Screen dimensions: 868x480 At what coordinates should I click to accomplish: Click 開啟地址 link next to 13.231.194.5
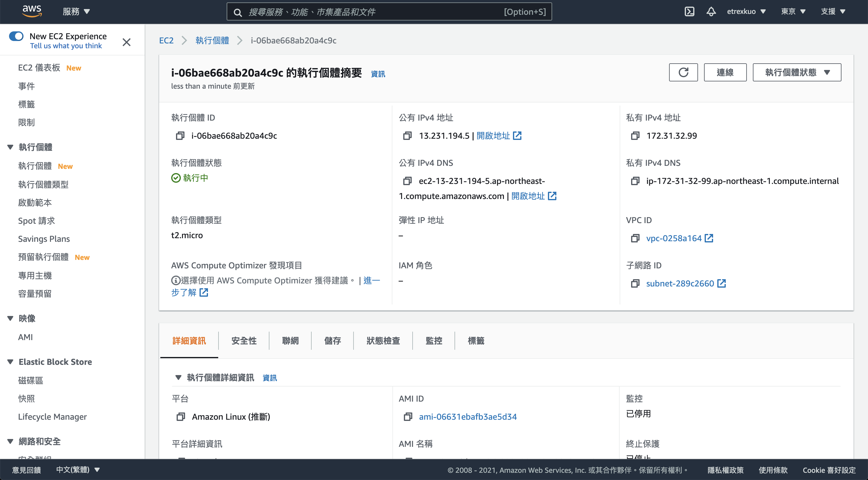493,136
